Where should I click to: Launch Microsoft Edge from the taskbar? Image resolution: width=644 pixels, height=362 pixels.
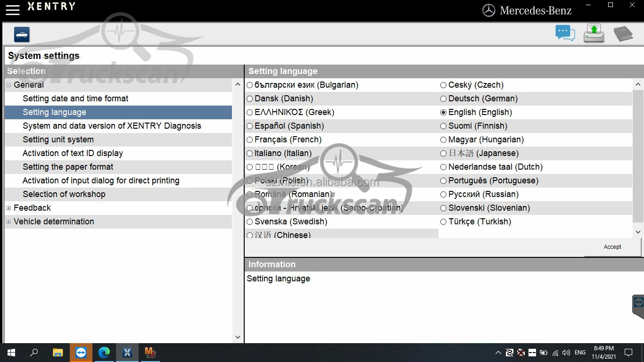pos(104,353)
